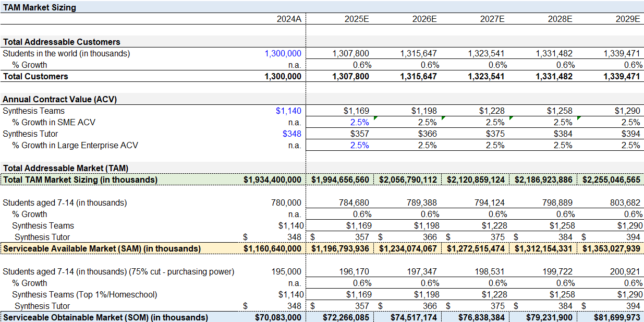Select the blue $348 Synthesis Tutor input
This screenshot has height=322, width=644.
click(292, 134)
